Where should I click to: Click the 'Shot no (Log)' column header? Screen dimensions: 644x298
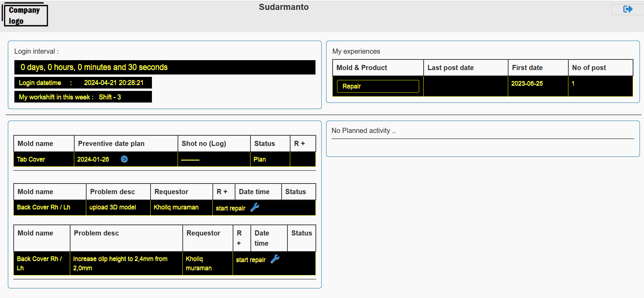(204, 144)
